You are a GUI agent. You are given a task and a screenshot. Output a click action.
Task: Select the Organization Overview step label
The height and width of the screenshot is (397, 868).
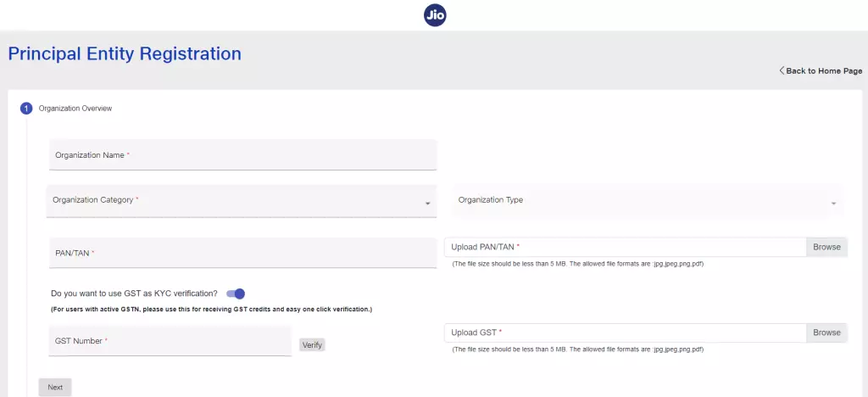(75, 109)
